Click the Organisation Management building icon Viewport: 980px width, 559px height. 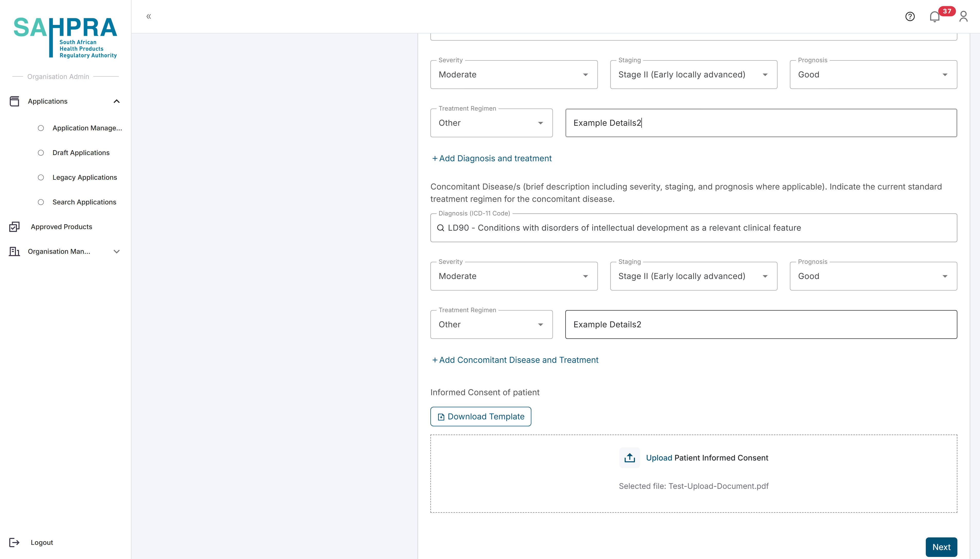pyautogui.click(x=15, y=251)
